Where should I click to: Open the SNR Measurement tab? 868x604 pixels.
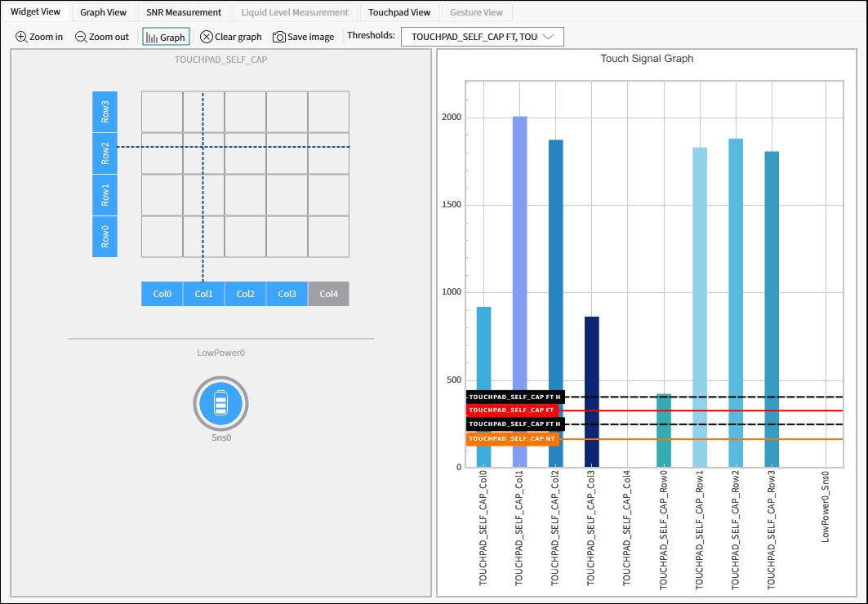(x=184, y=12)
